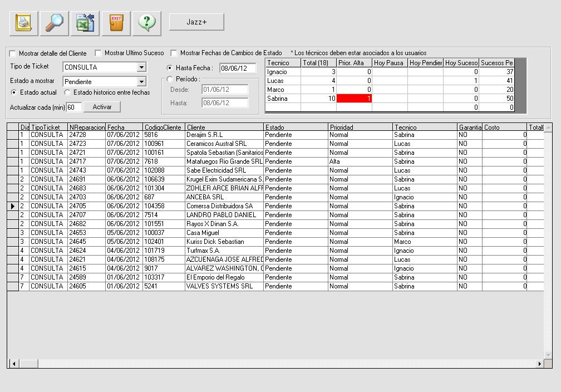Export the ticket list to Excel

pyautogui.click(x=85, y=23)
